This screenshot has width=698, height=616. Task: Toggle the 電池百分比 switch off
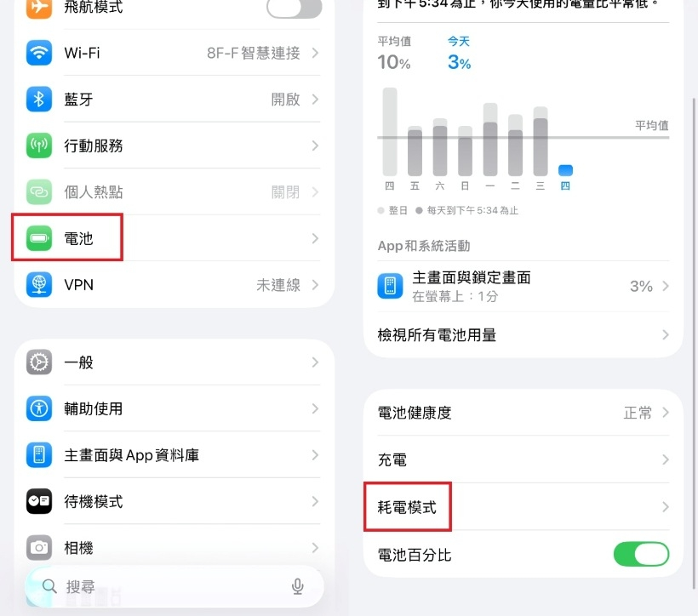tap(641, 554)
